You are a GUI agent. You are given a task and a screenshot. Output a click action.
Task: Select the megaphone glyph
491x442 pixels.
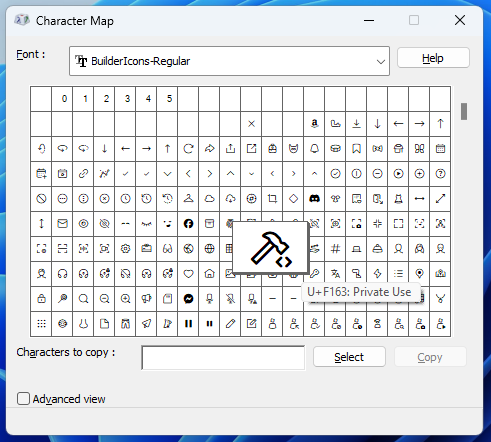[146, 299]
